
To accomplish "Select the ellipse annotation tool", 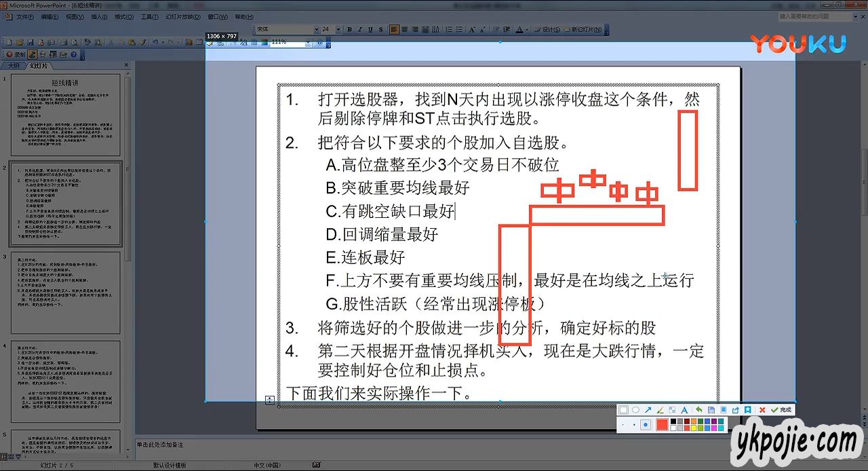I will pos(635,410).
